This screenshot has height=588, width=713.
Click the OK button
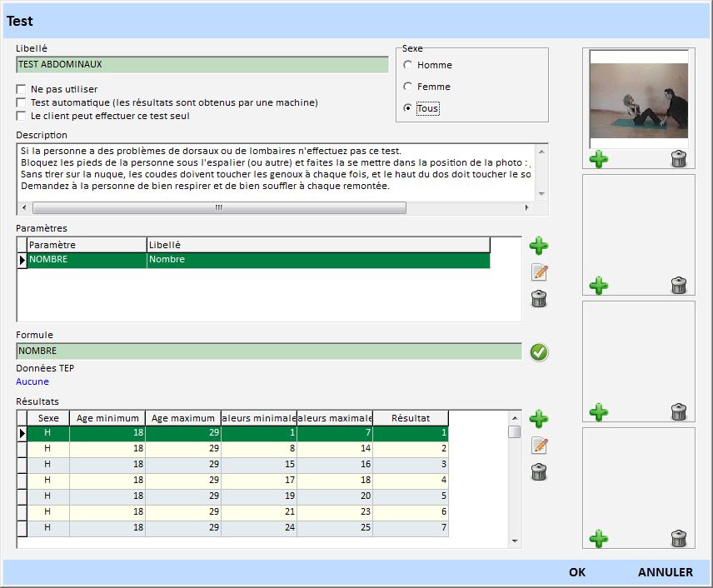click(577, 572)
